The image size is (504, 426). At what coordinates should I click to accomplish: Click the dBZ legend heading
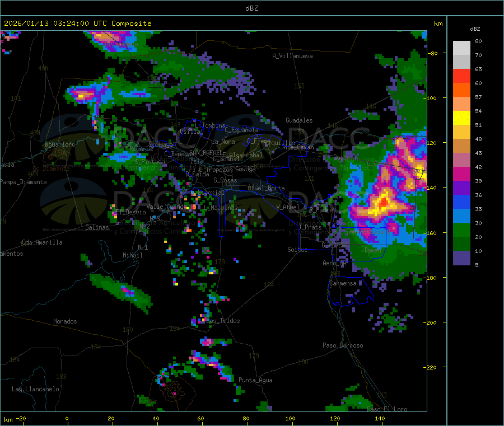point(475,29)
